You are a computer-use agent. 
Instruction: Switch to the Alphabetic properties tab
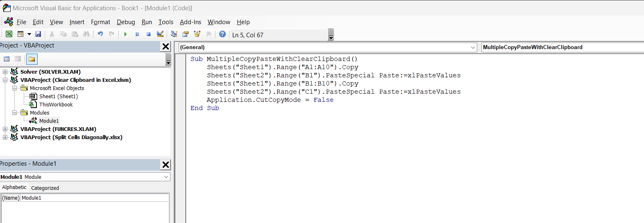click(14, 187)
